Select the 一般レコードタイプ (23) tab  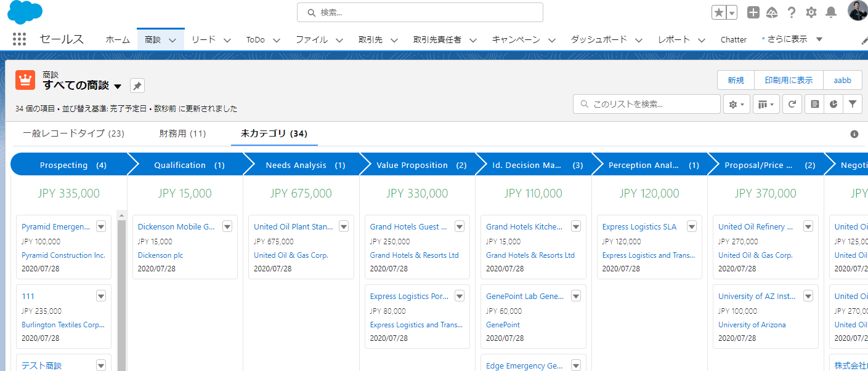pyautogui.click(x=73, y=134)
